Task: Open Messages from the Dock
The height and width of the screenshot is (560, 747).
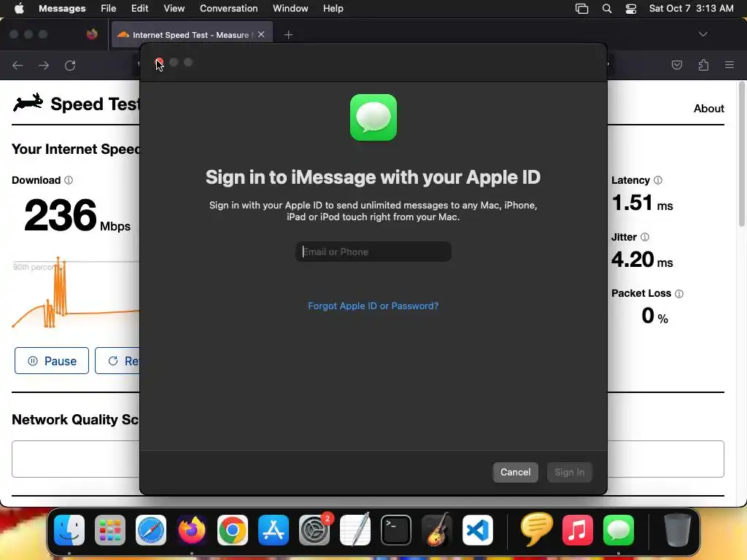Action: (x=619, y=530)
